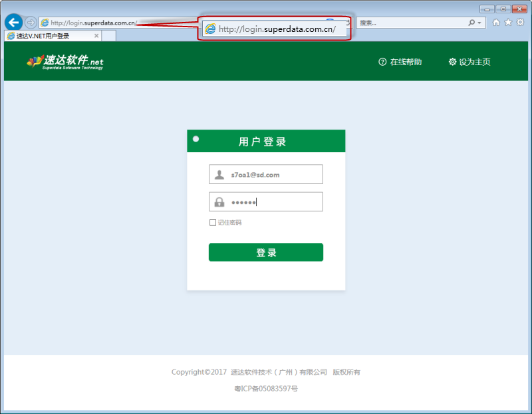Click the padlock icon in password field
Screen dimensions: 532x414
point(219,203)
